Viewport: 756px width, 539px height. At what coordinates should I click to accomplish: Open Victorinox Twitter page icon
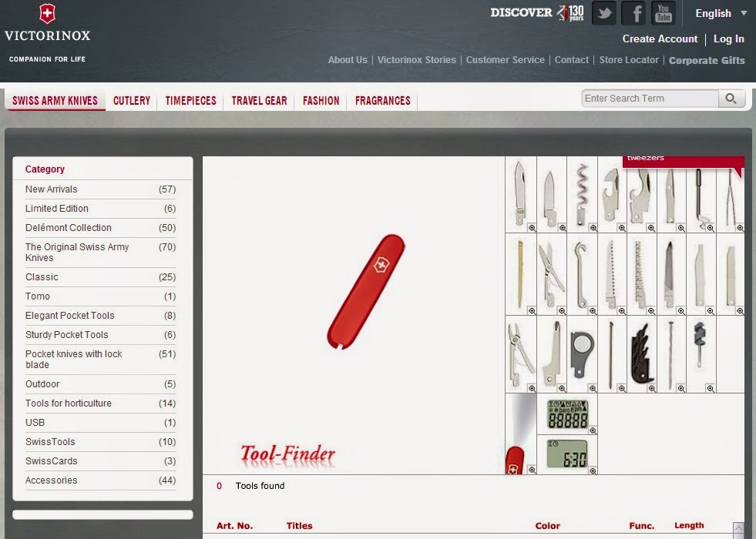(604, 13)
